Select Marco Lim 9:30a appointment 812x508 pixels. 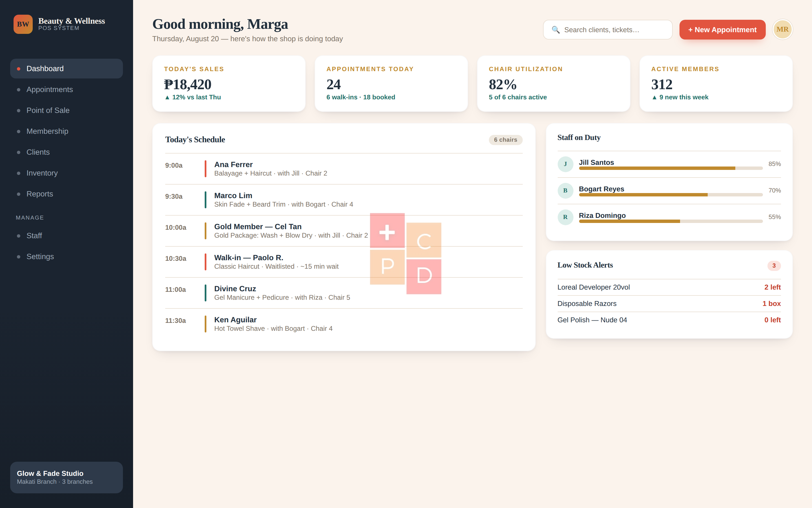344,200
